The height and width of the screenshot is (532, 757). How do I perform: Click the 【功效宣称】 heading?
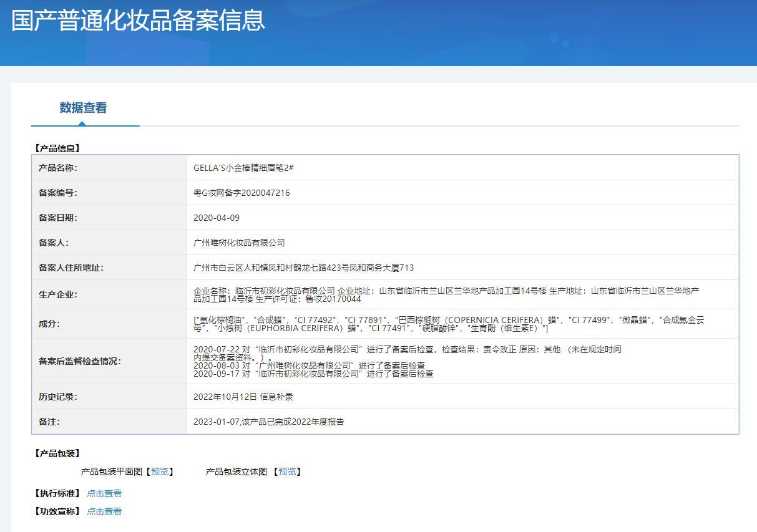pos(57,511)
